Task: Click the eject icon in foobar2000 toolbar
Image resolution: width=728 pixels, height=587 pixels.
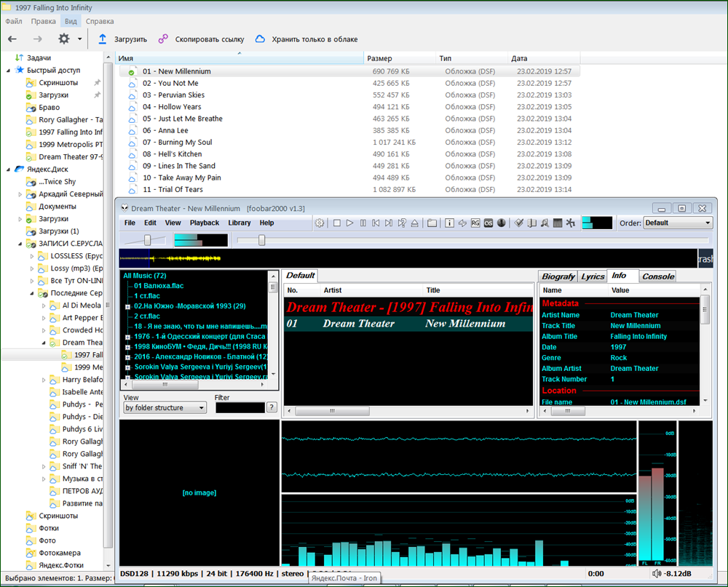Action: click(x=415, y=223)
